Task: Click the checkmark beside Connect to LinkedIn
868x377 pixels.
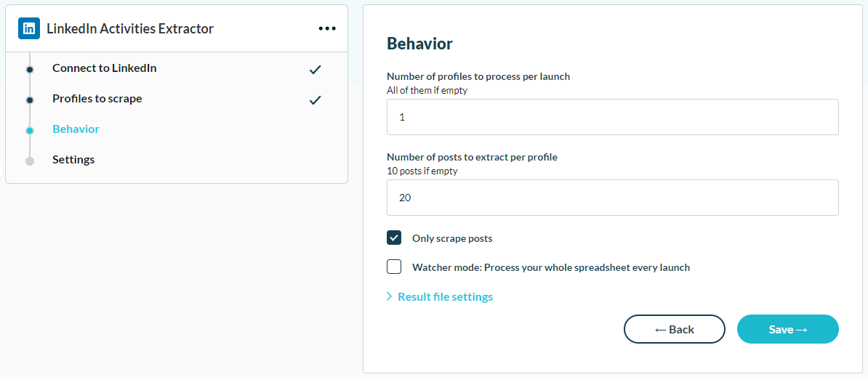Action: tap(315, 70)
